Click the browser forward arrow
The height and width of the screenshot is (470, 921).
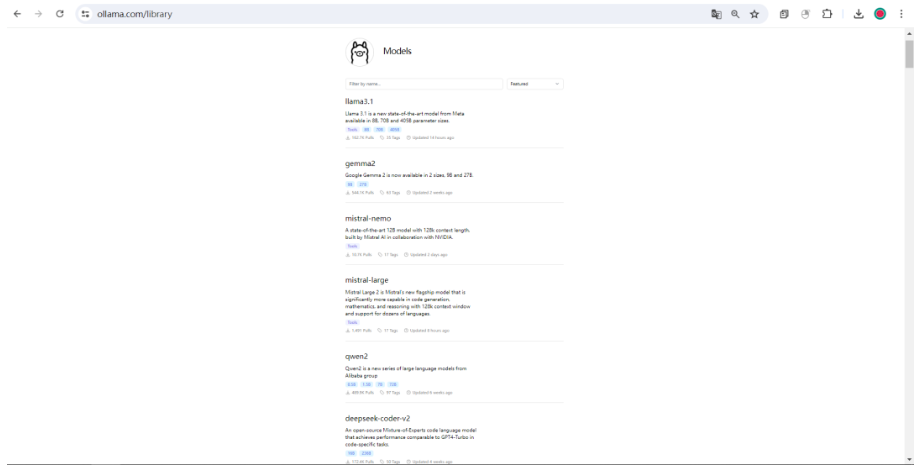[x=38, y=14]
